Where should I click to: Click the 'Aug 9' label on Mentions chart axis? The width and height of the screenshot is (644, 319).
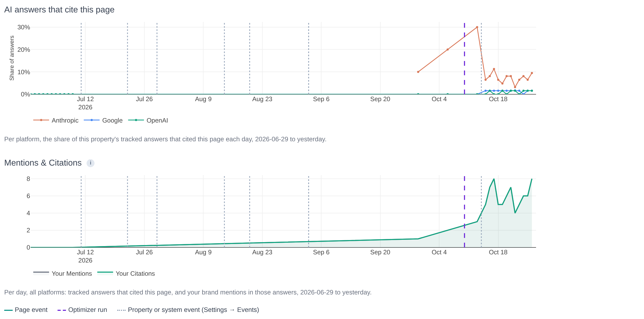click(203, 252)
